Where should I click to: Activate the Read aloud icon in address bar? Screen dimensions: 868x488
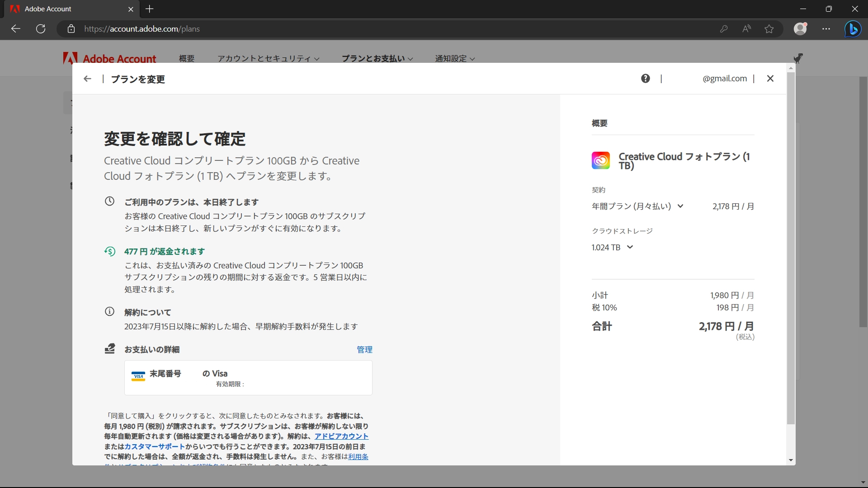(x=746, y=28)
